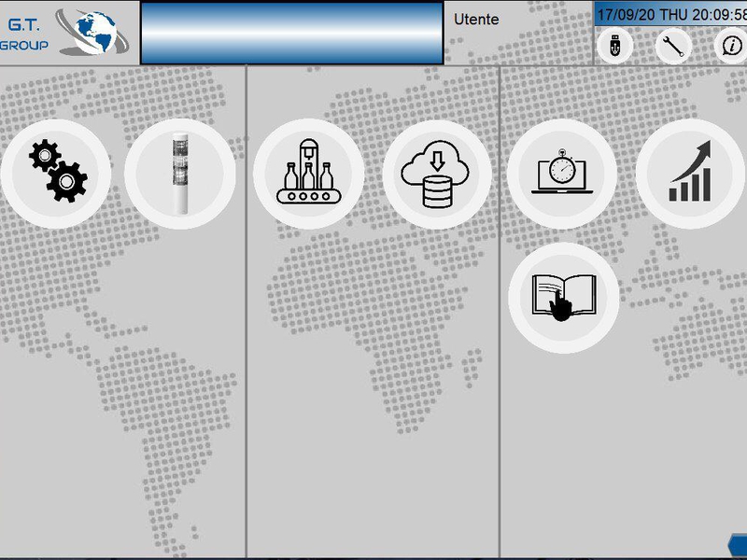Click the blue arrow button at bottom corner

coord(738,544)
